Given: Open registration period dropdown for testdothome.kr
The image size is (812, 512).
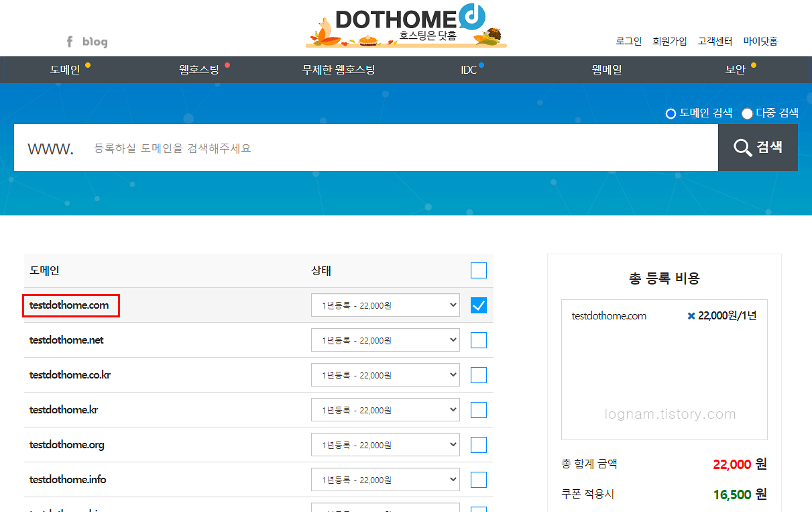Looking at the screenshot, I should [386, 410].
